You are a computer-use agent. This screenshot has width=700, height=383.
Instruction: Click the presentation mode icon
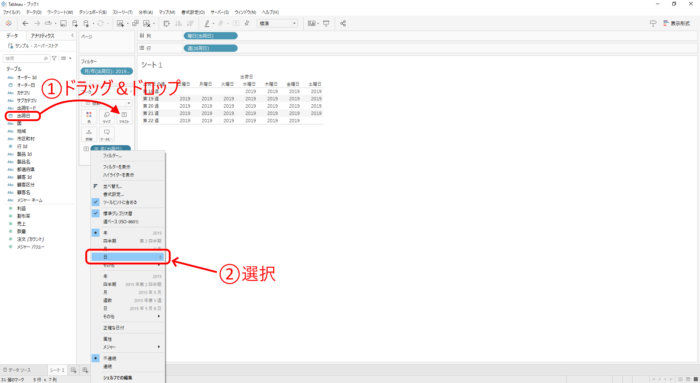pyautogui.click(x=326, y=23)
